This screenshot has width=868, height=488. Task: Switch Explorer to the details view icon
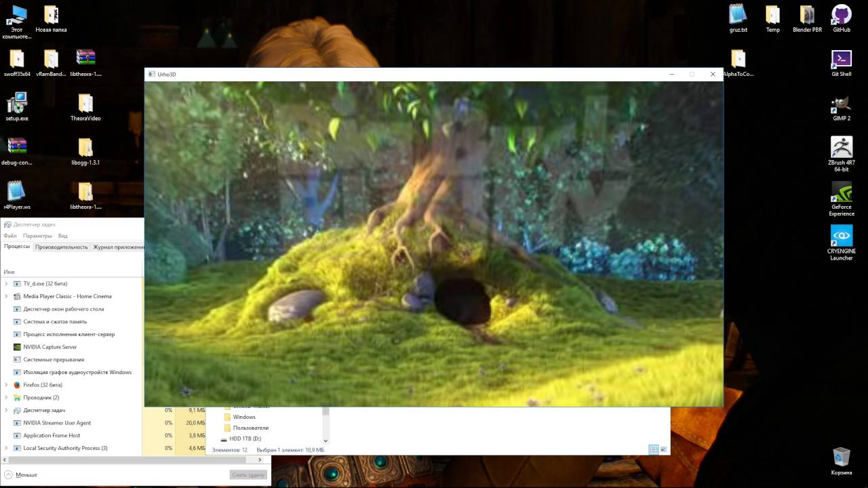click(653, 449)
